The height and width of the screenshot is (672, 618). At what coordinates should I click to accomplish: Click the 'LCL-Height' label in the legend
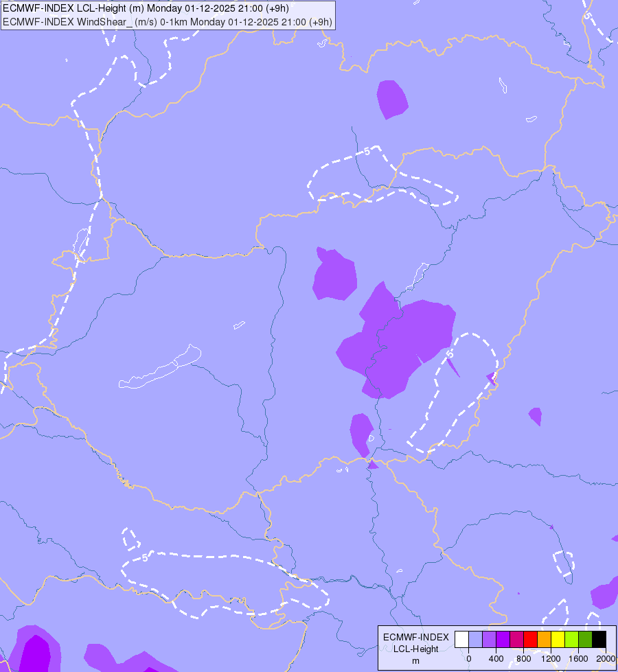tap(415, 649)
